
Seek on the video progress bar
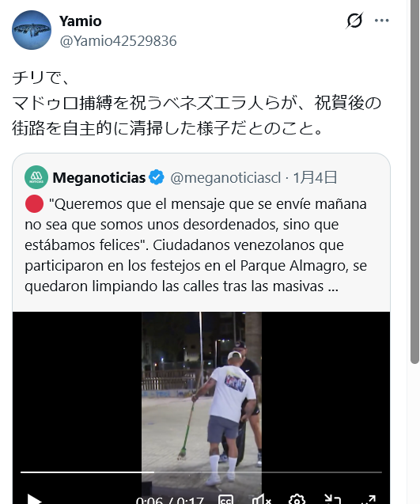(x=201, y=472)
